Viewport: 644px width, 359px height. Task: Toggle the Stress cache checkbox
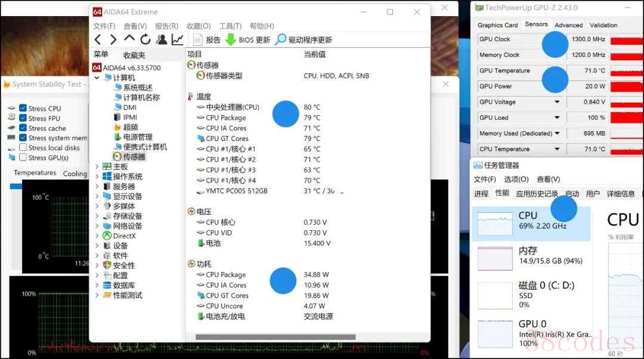pos(23,128)
